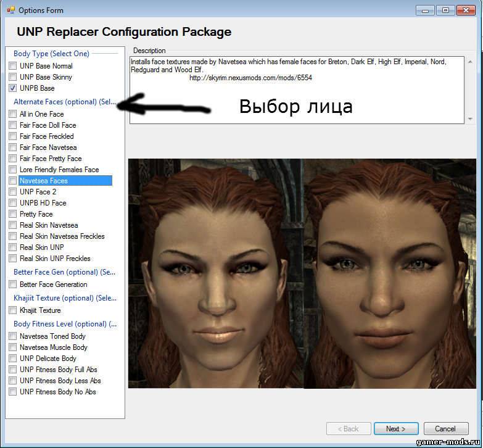Tick Navetsea Muscle Body checkbox
Viewport: 483px width, 448px height.
tap(12, 347)
